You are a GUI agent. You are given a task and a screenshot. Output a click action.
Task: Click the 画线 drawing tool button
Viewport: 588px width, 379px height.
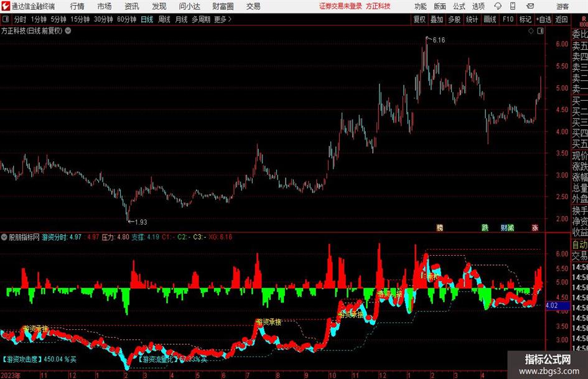(490, 19)
